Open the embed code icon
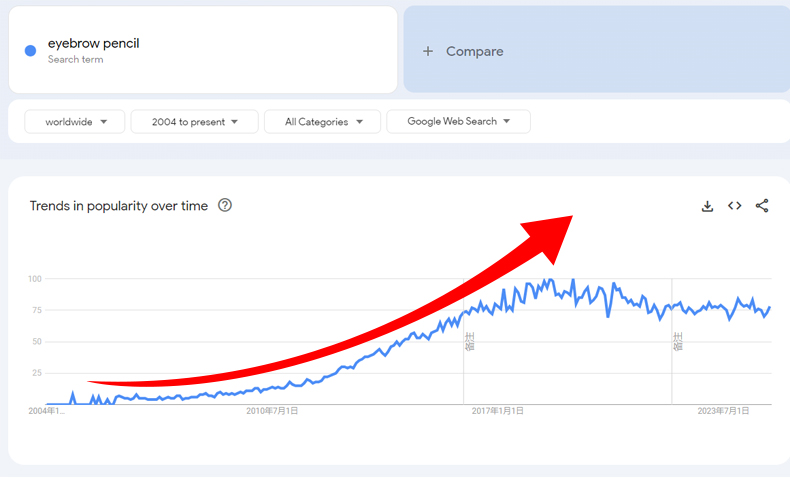The width and height of the screenshot is (790, 480). (734, 206)
